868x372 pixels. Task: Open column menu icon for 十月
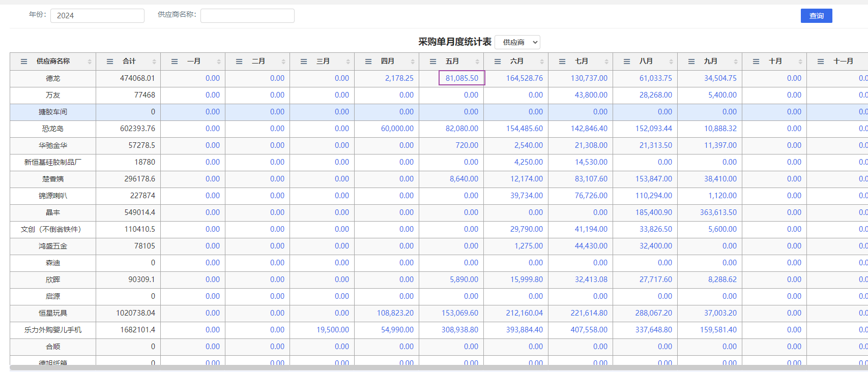756,61
